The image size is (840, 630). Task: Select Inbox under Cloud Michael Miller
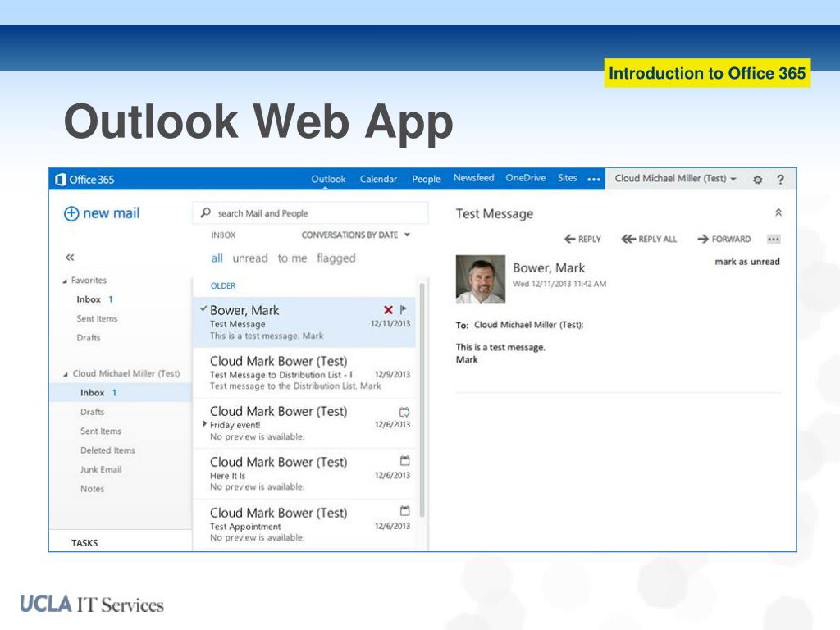pos(121,393)
